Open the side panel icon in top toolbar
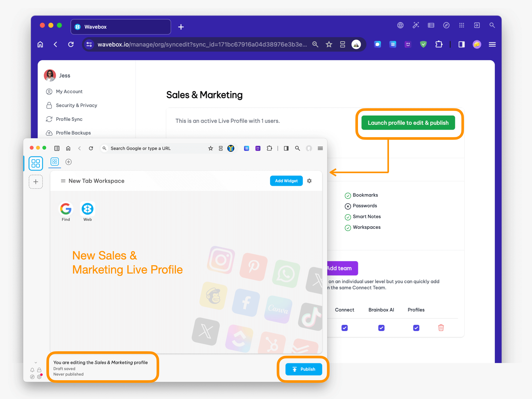Viewport: 532px width, 399px height. pyautogui.click(x=461, y=44)
